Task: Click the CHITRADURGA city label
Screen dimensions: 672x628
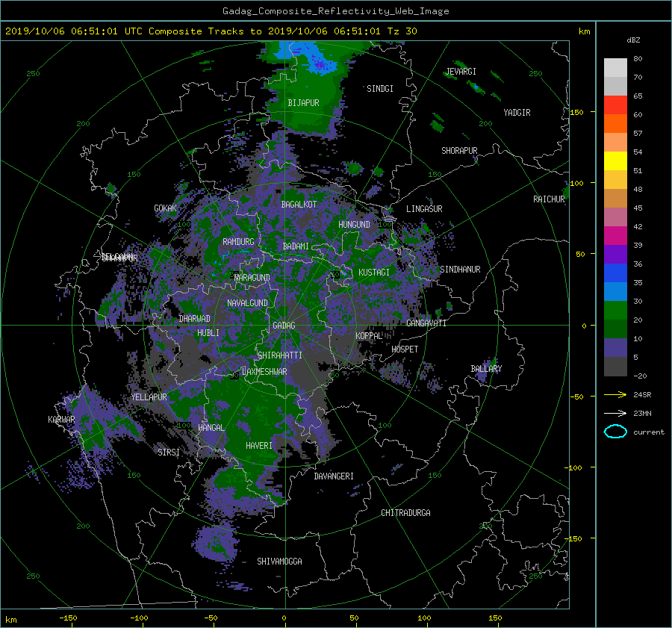Action: pos(405,513)
